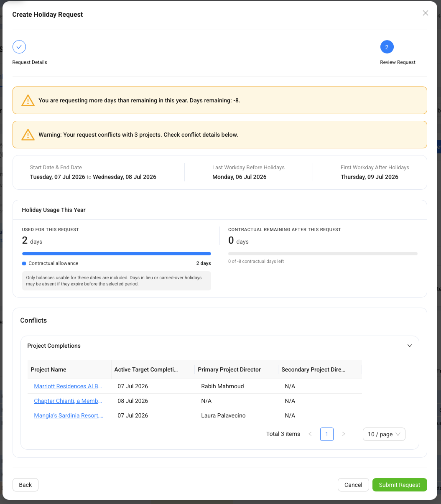Open the Chapter Chianti project link
Screen dimensions: 441x504
point(68,401)
